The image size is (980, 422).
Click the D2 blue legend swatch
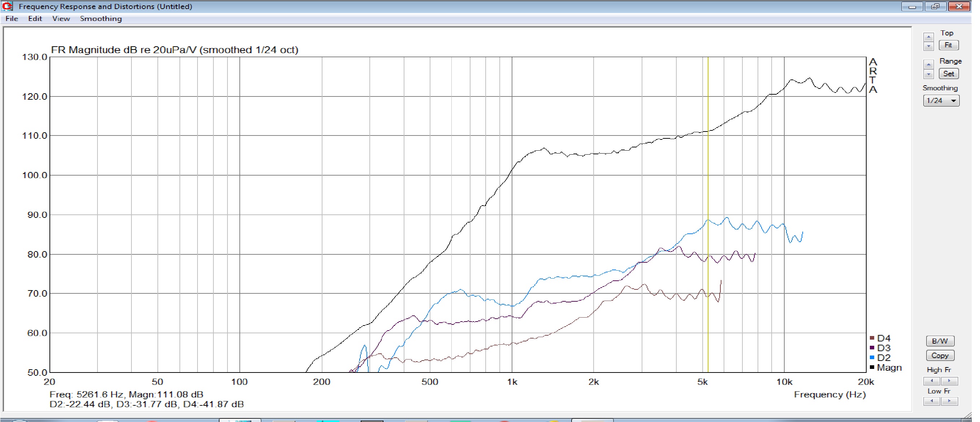click(x=872, y=358)
